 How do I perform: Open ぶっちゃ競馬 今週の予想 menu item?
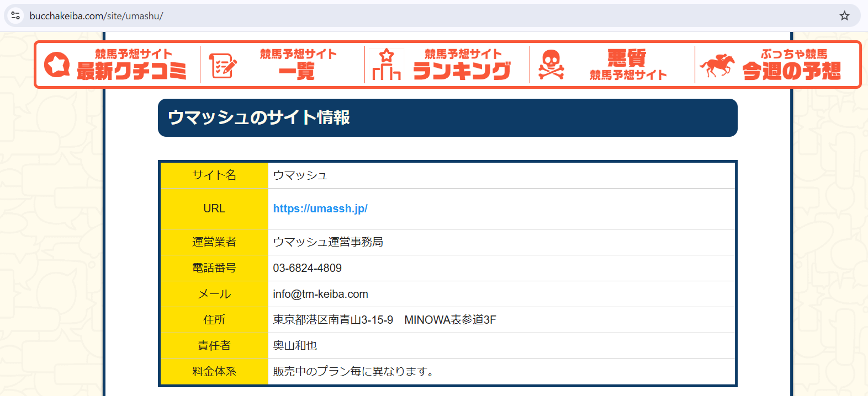pos(777,65)
